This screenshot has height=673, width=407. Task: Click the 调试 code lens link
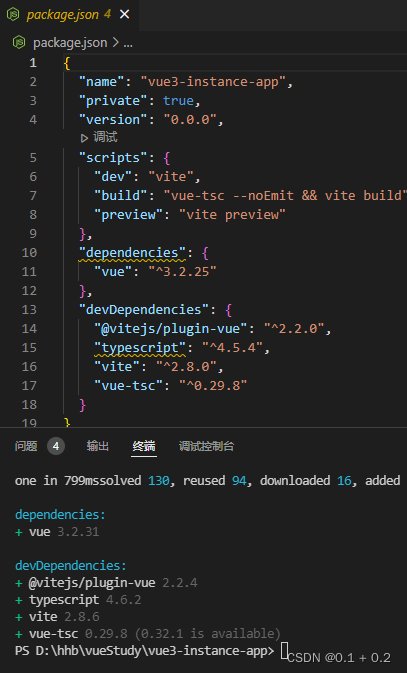coord(105,137)
